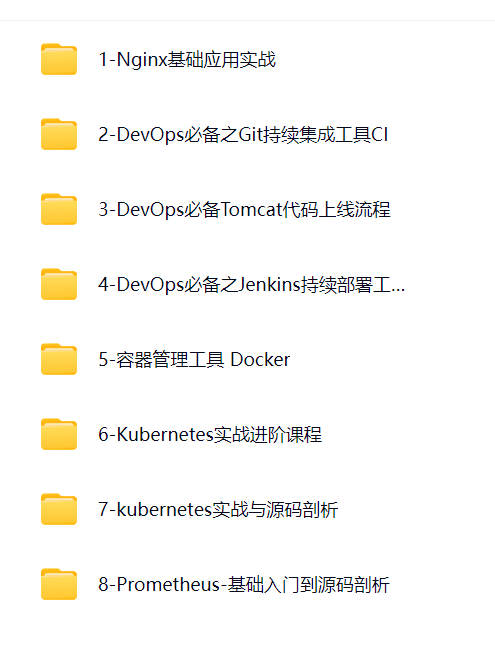Screen dimensions: 495x646
Task: Click the 2-DevOps必备之Git持续集成工具CI label
Action: pyautogui.click(x=243, y=135)
